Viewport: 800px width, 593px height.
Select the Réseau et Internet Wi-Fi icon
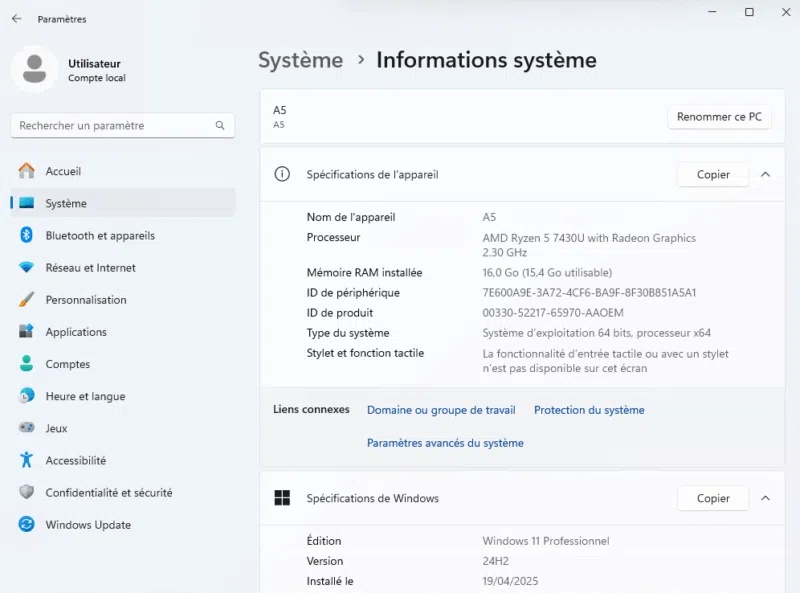27,268
